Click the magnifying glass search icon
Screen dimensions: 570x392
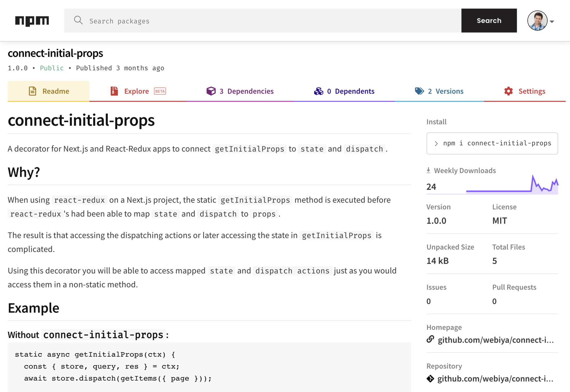click(x=78, y=20)
